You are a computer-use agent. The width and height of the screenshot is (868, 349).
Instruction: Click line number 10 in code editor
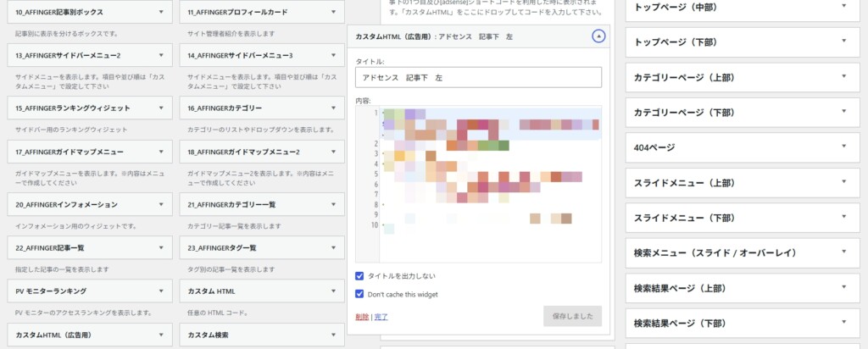pyautogui.click(x=375, y=225)
